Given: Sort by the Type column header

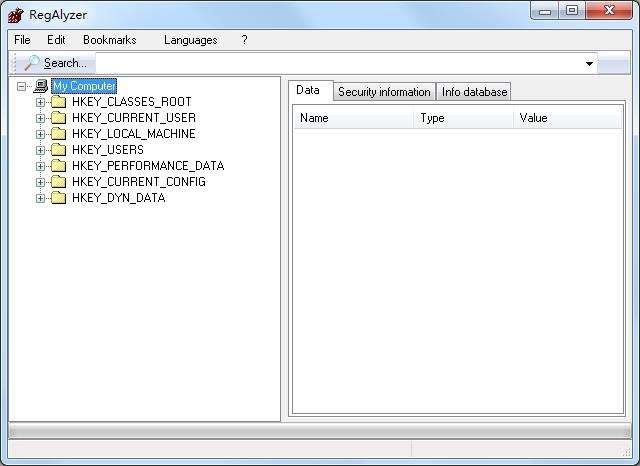Looking at the screenshot, I should 463,118.
